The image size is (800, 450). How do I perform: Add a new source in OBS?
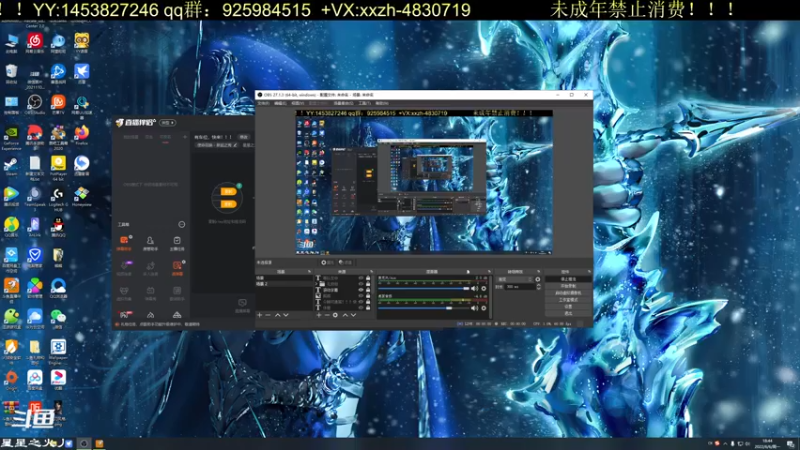click(318, 315)
